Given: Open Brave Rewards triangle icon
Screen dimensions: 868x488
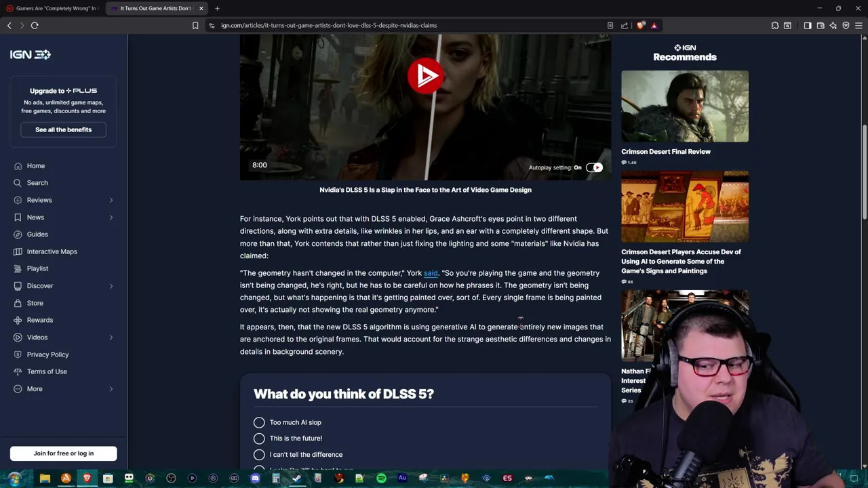Looking at the screenshot, I should [654, 25].
